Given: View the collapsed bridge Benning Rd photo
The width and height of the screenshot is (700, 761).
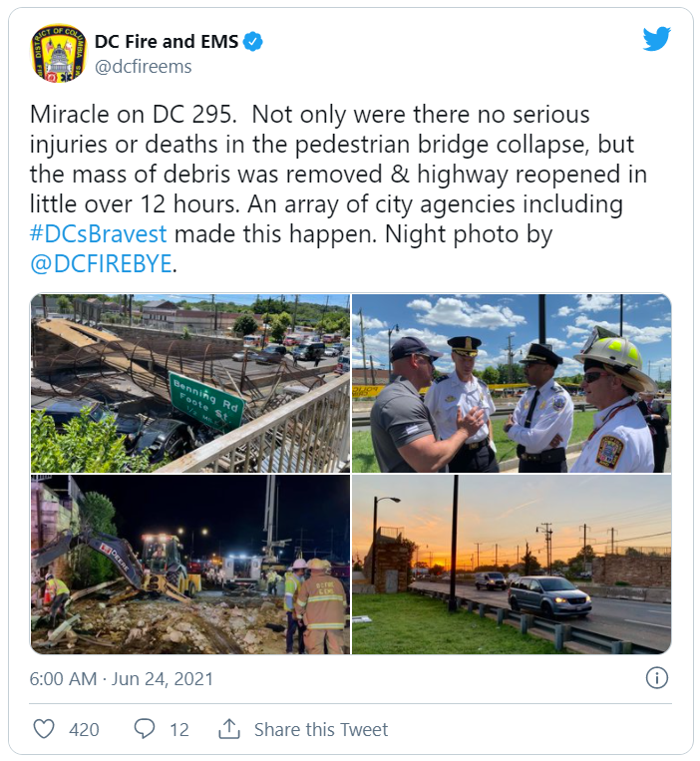Looking at the screenshot, I should [x=190, y=383].
